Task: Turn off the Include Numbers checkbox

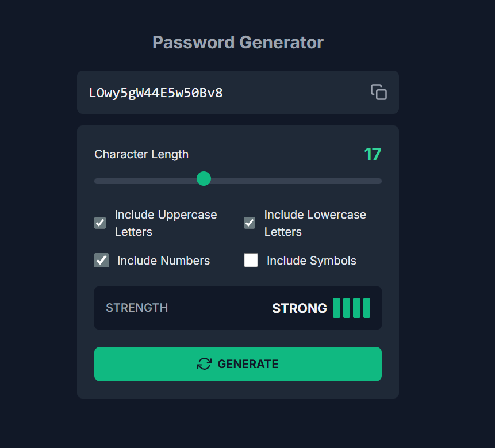Action: tap(102, 261)
